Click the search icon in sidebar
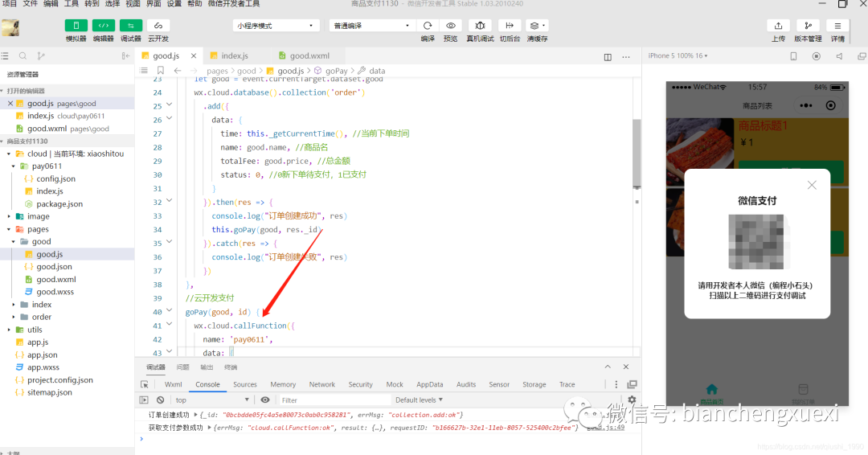The image size is (868, 455). click(x=23, y=56)
